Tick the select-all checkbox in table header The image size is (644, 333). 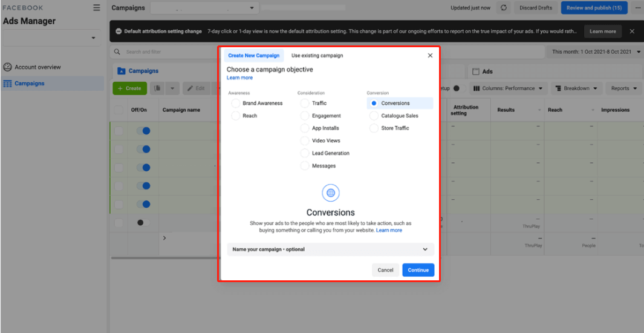click(119, 110)
